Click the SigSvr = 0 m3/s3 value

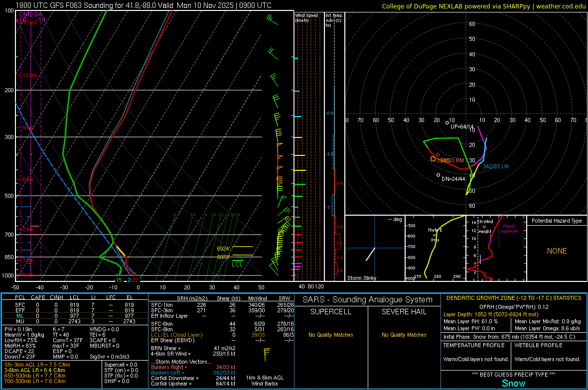[x=110, y=357]
